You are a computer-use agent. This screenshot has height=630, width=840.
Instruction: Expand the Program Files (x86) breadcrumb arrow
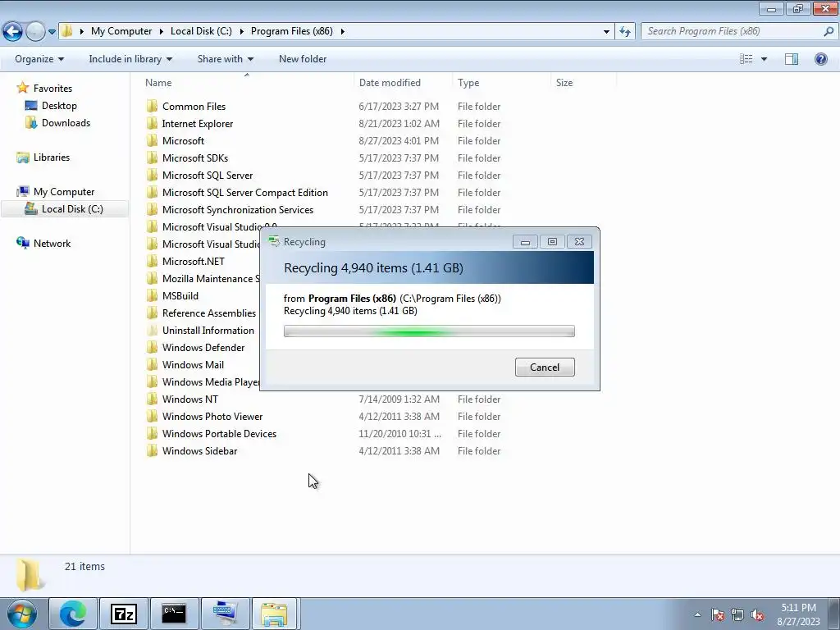point(342,31)
